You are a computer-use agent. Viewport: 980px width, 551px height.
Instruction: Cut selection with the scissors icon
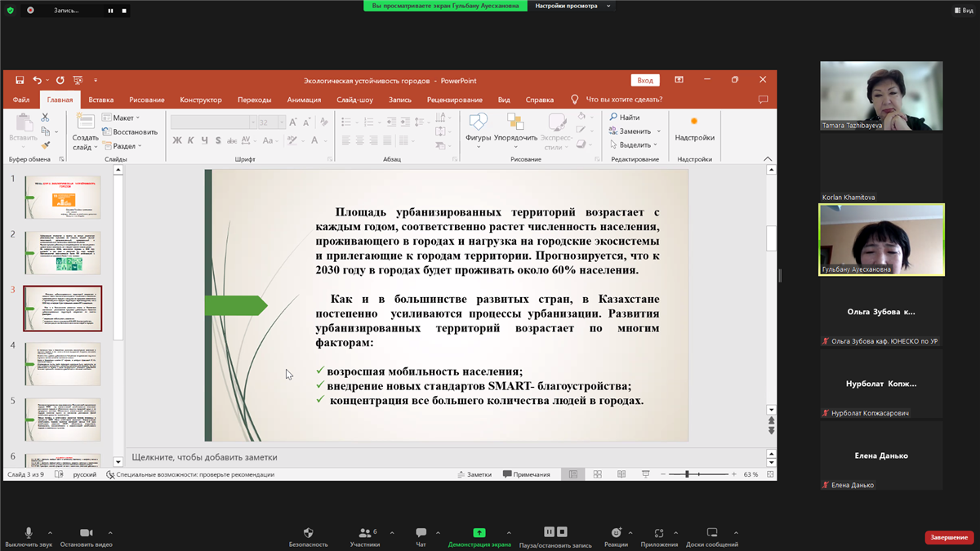point(45,118)
